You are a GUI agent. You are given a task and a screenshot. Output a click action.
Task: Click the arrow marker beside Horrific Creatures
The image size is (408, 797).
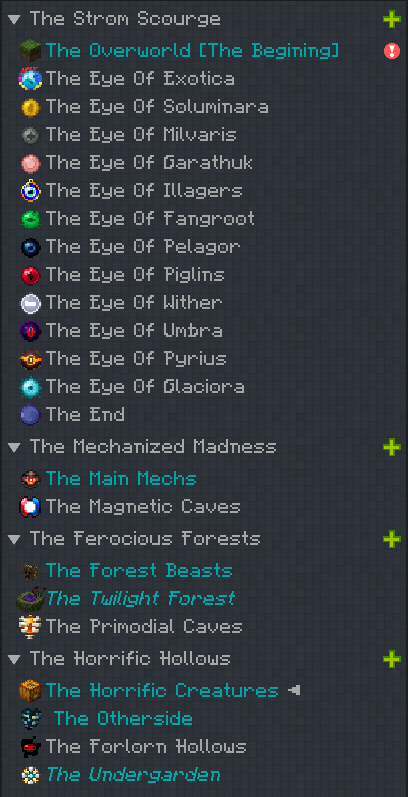click(294, 690)
